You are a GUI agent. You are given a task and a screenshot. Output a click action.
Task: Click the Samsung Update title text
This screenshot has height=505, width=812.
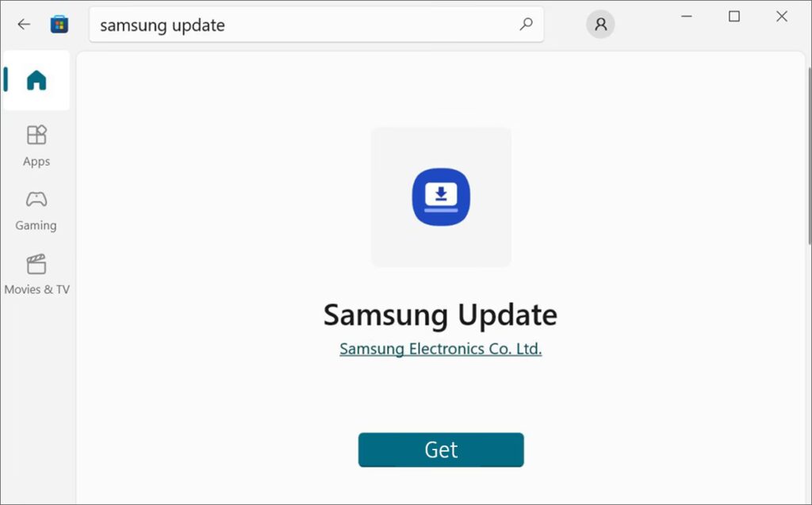pyautogui.click(x=440, y=315)
